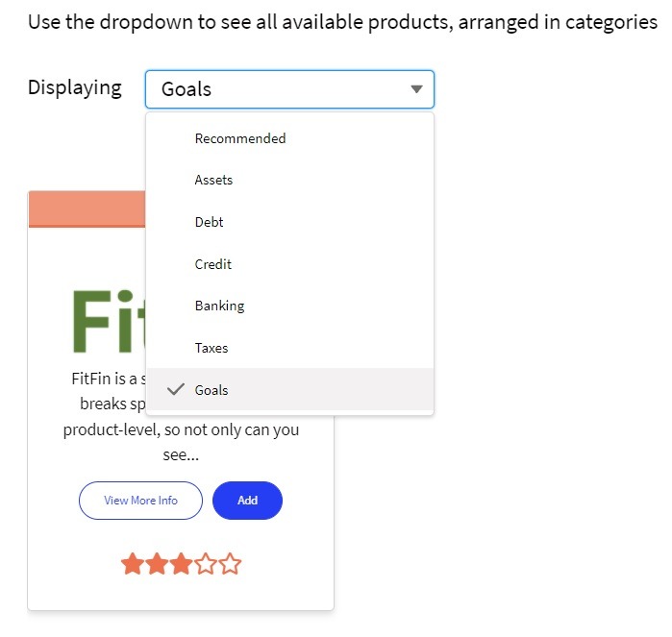Select Recommended from the dropdown list
Viewport: 672px width, 637px height.
click(289, 138)
